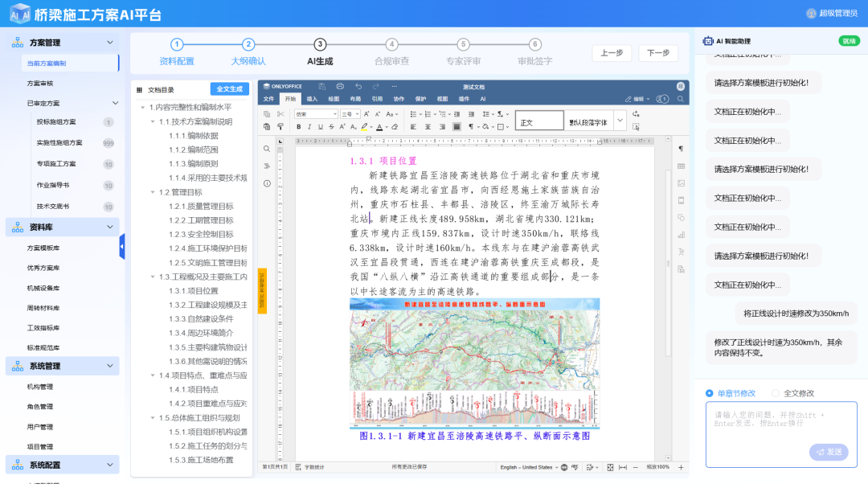The height and width of the screenshot is (488, 868).
Task: Click the undo arrow in editor header
Action: [358, 86]
